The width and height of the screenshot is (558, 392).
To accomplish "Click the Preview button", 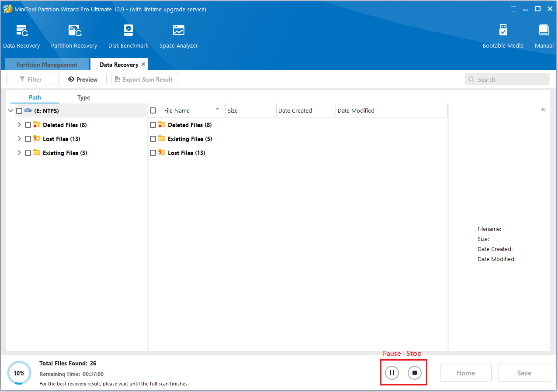I will [x=83, y=79].
